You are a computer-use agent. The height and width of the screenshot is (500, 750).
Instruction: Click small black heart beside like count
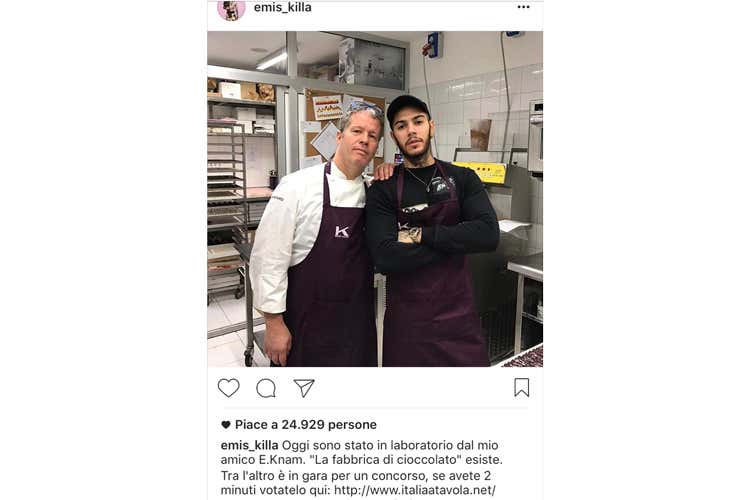pos(226,424)
